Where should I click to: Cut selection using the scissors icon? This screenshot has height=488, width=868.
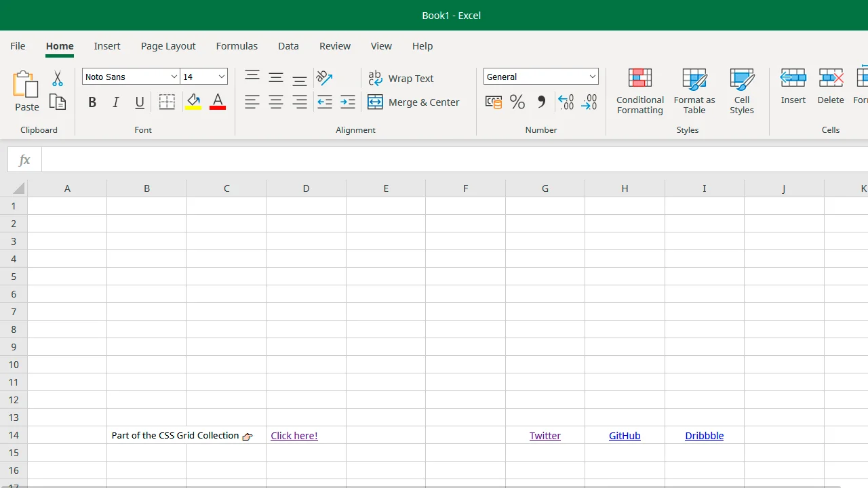[x=57, y=77]
